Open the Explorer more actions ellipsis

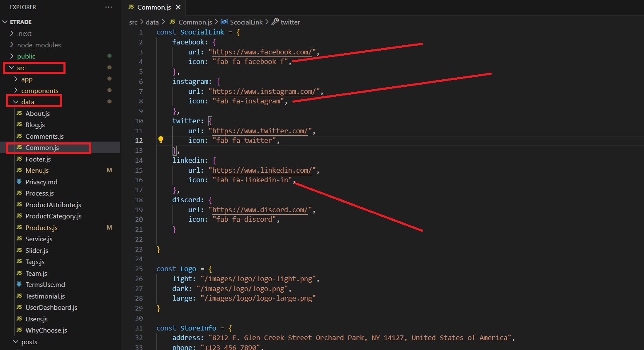tap(109, 7)
